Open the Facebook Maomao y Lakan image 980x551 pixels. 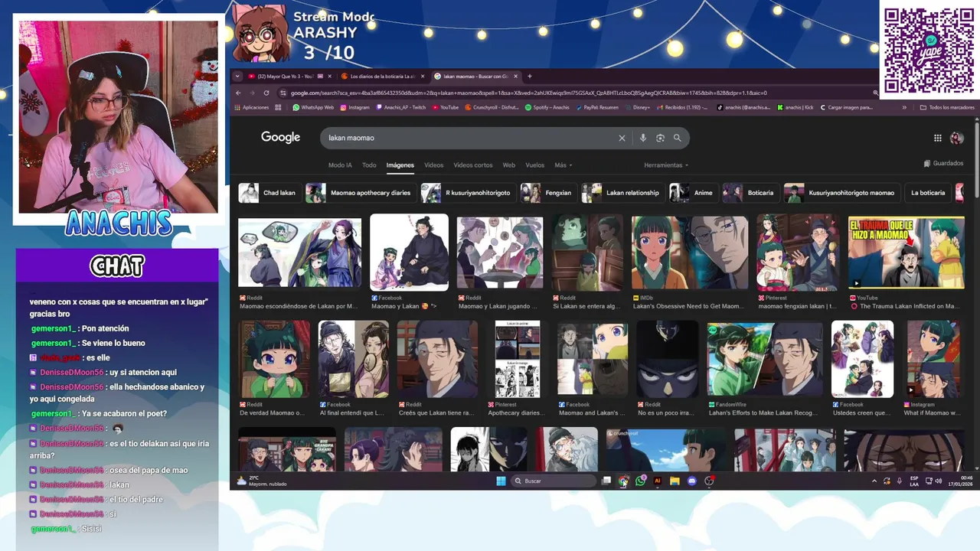409,253
